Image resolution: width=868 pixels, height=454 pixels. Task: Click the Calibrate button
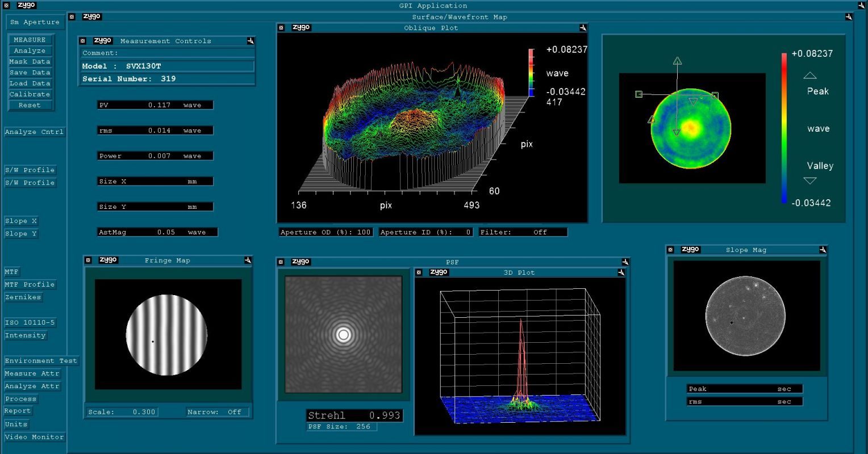pos(30,94)
